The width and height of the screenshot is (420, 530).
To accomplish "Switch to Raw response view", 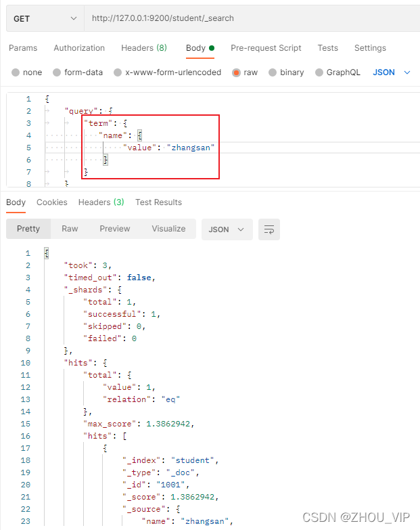I will click(x=70, y=229).
